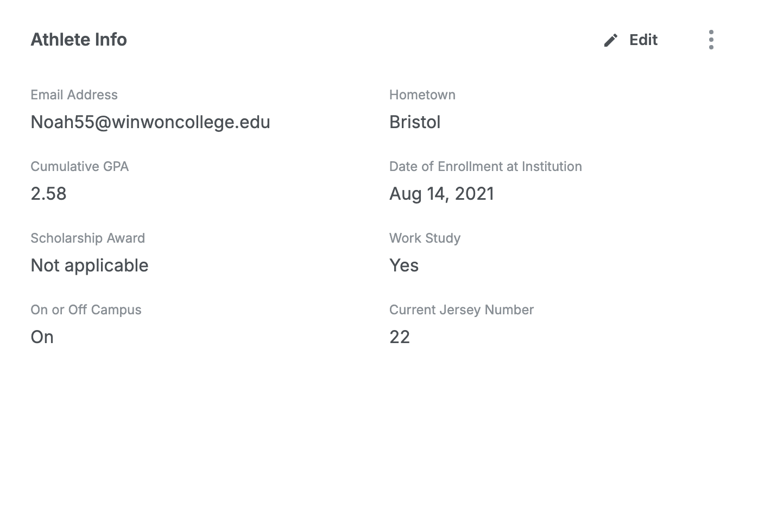Screen dimensions: 758x532
Task: Select the Cumulative GPA label
Action: tap(79, 167)
